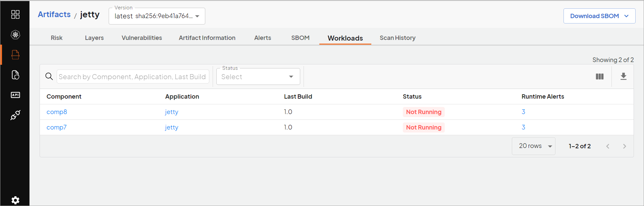The width and height of the screenshot is (644, 206).
Task: Open the Scan History tab
Action: (397, 38)
